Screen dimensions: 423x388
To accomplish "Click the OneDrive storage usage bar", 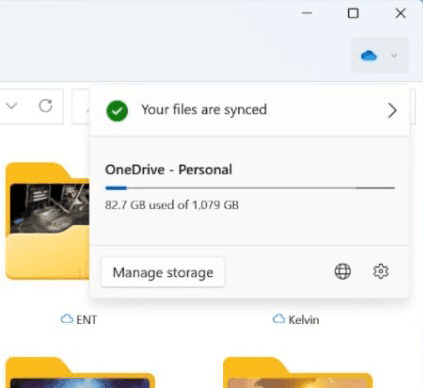I will 250,188.
